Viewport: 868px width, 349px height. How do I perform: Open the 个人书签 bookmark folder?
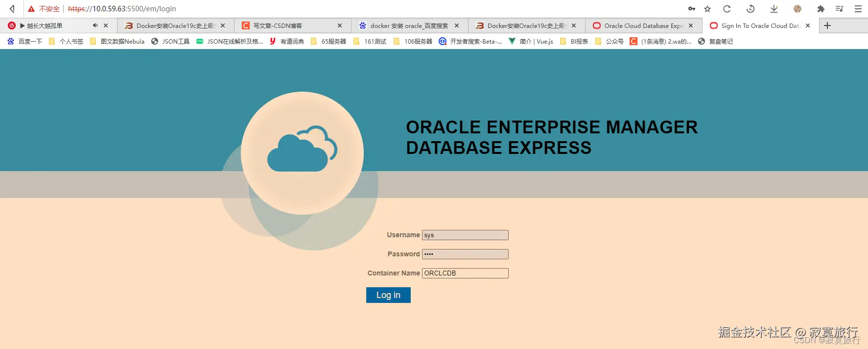point(66,42)
